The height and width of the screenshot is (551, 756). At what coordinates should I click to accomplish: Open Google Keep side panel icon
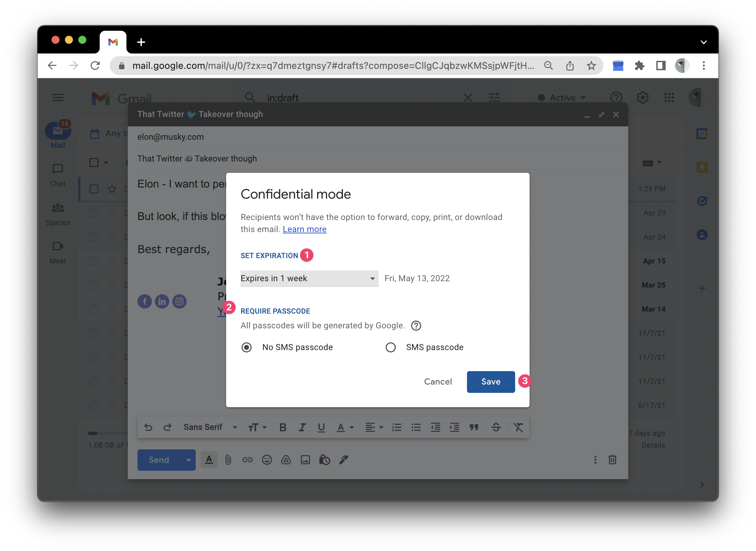(x=702, y=167)
